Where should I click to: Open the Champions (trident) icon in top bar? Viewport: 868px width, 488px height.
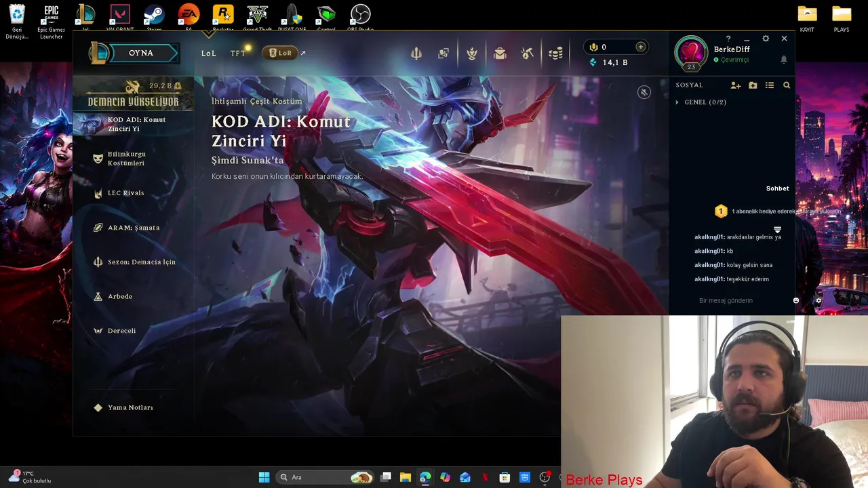click(x=416, y=54)
